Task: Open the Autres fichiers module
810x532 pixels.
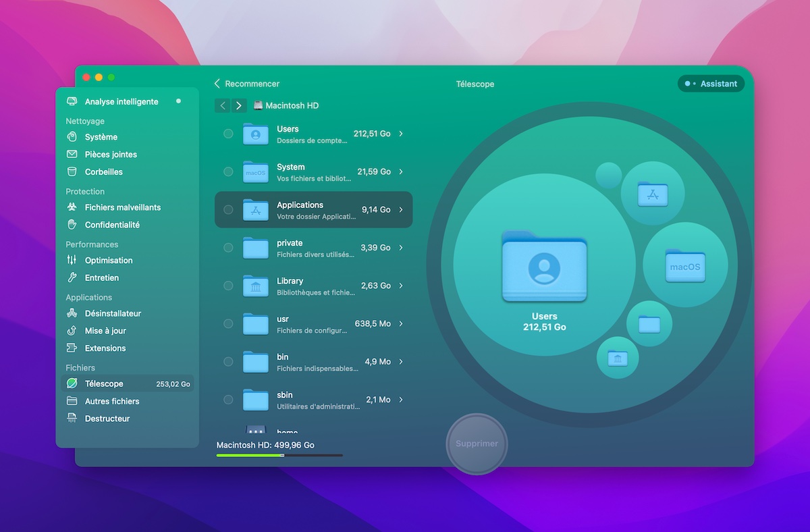Action: 128,401
